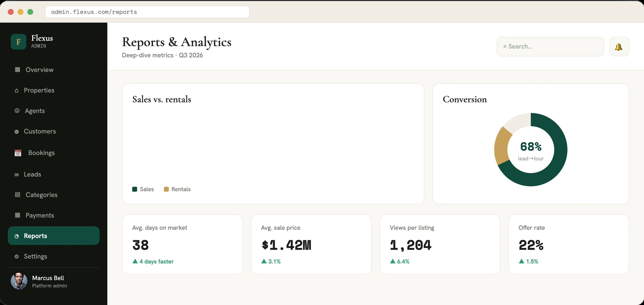This screenshot has width=644, height=305.
Task: Click the browser address bar
Action: pos(147,12)
